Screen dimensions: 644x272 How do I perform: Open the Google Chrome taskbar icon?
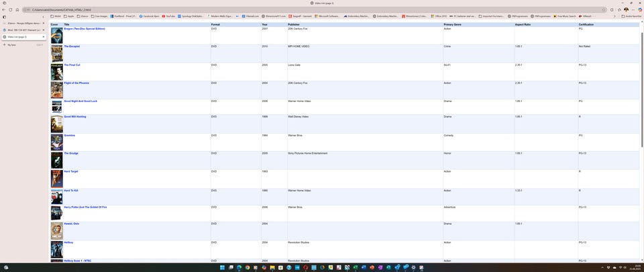coord(248,267)
